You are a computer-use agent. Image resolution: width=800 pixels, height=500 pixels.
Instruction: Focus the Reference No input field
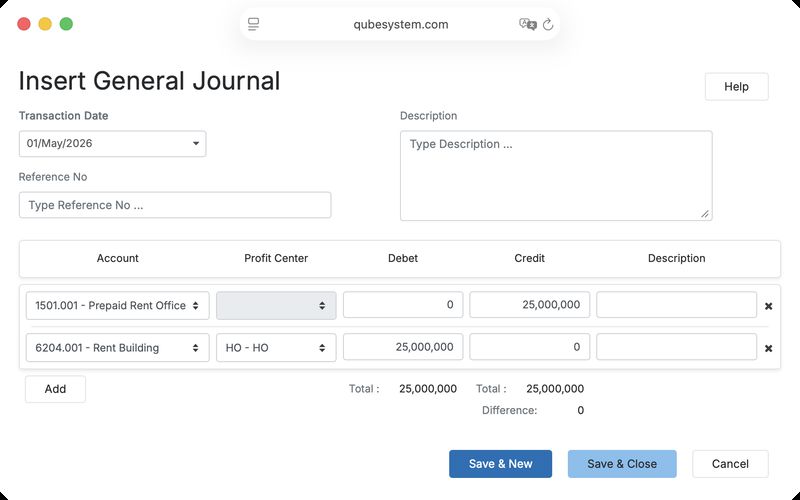175,205
